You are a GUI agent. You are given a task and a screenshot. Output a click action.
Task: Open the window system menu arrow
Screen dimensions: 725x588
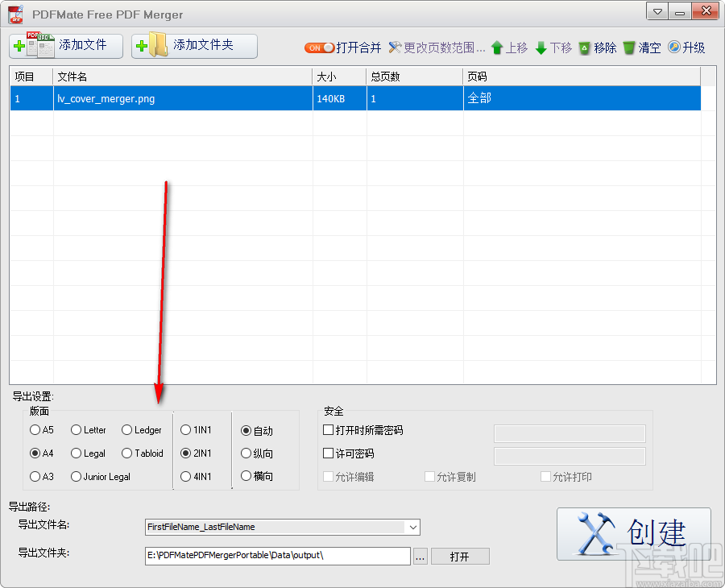coord(657,12)
